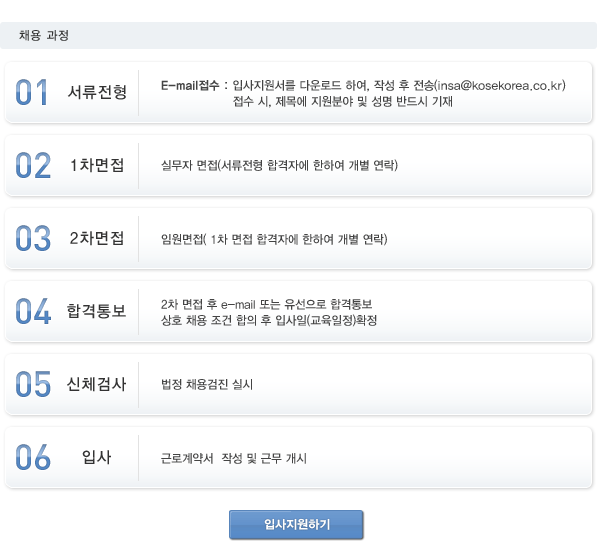Image resolution: width=597 pixels, height=555 pixels.
Task: Select the 04 step number graphic
Action: coord(33,311)
